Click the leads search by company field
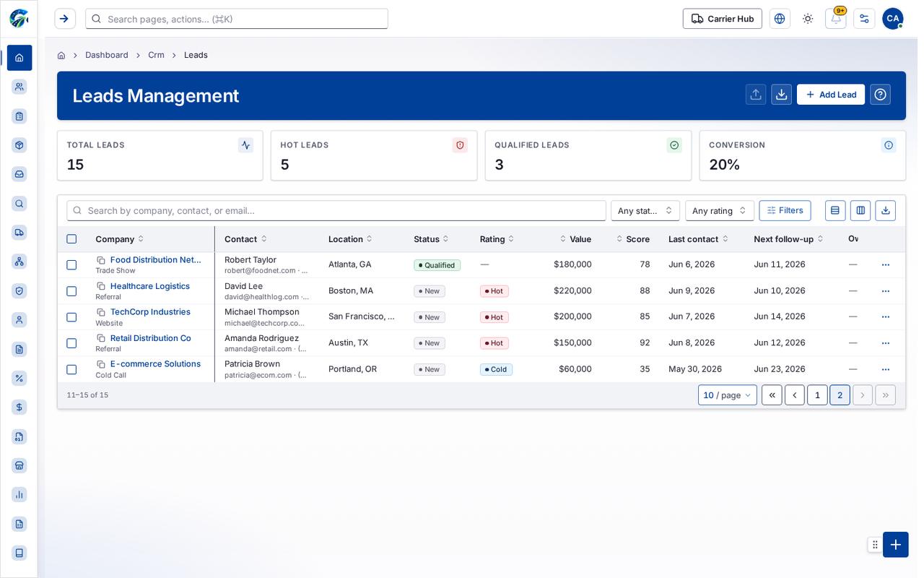This screenshot has width=924, height=578. click(x=336, y=210)
